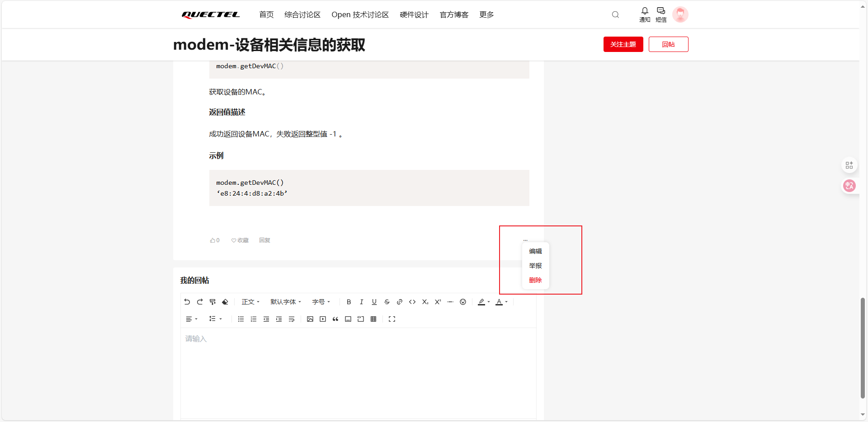Click the 请输入 reply text area
The image size is (868, 422).
click(358, 373)
